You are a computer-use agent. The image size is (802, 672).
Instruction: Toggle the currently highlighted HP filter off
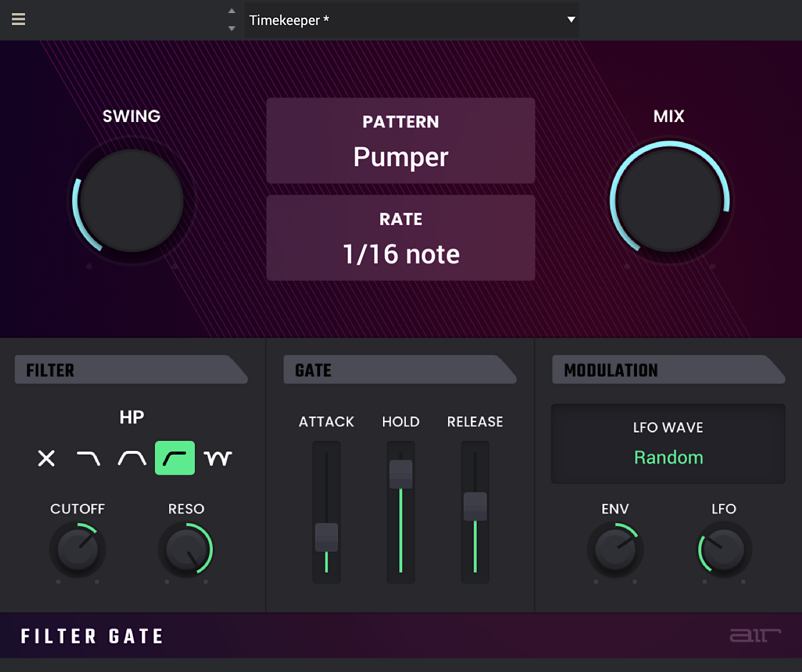coord(175,458)
